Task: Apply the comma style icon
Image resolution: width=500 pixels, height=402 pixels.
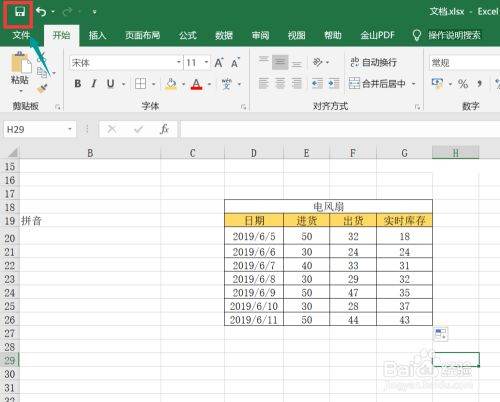Action: (x=480, y=84)
